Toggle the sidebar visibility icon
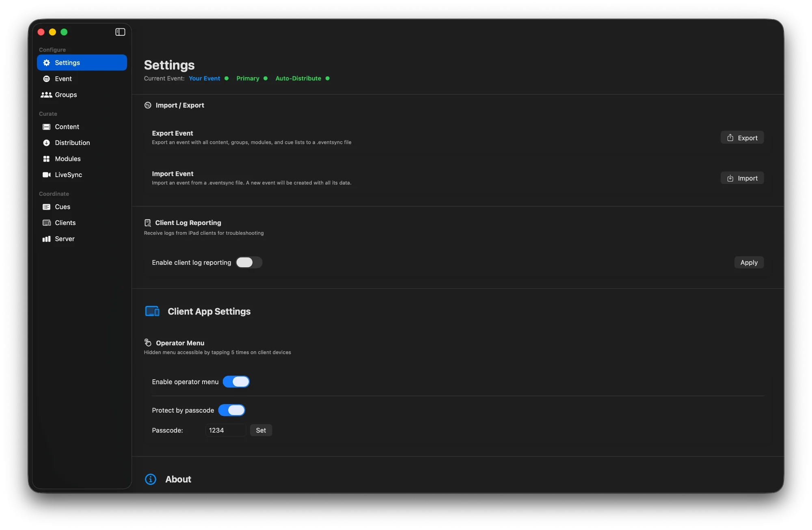812x530 pixels. pos(120,32)
